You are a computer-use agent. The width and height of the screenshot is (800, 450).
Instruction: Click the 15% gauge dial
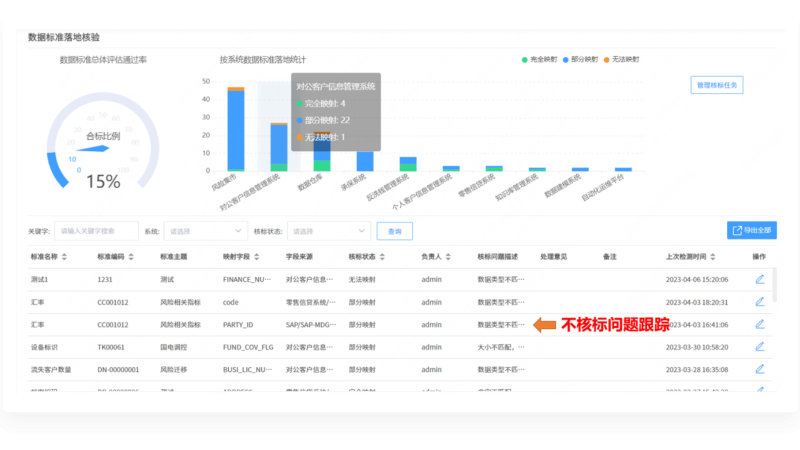point(103,142)
